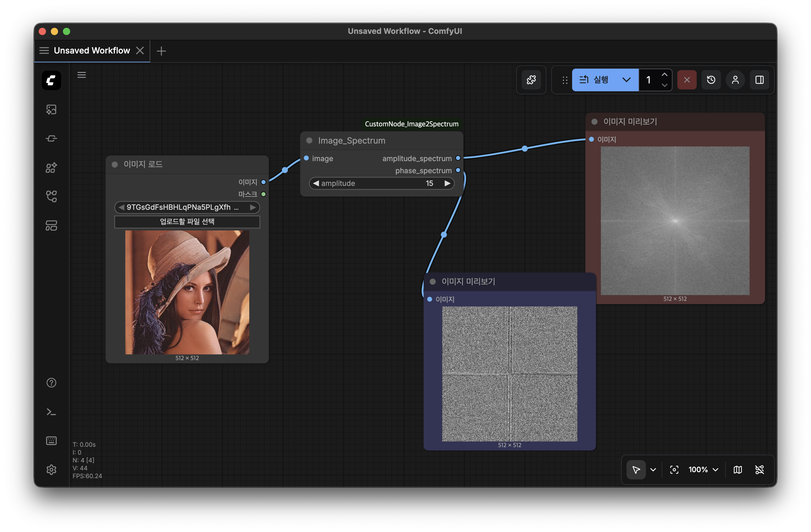Click the loaded portrait image thumbnail
The width and height of the screenshot is (811, 532).
[x=187, y=292]
